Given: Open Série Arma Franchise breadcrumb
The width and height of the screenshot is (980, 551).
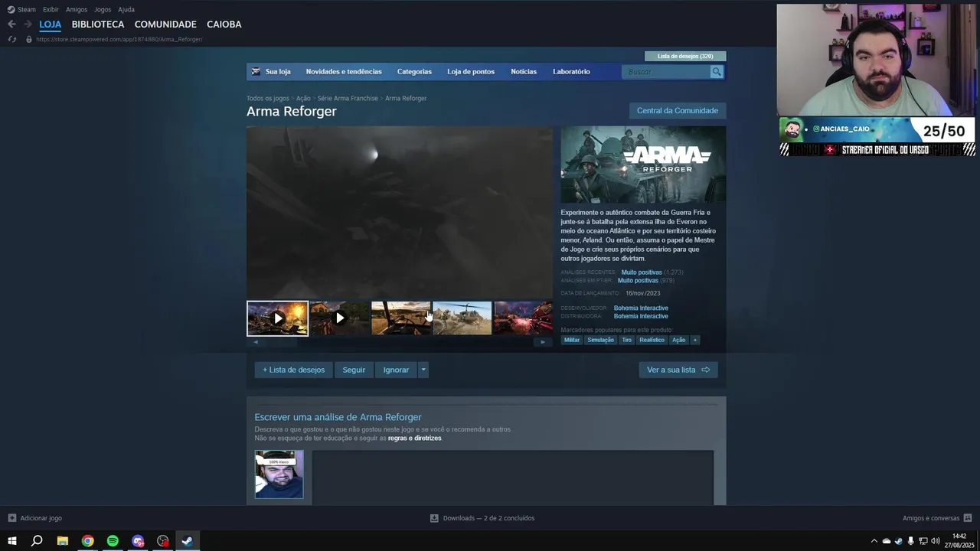Looking at the screenshot, I should click(348, 99).
